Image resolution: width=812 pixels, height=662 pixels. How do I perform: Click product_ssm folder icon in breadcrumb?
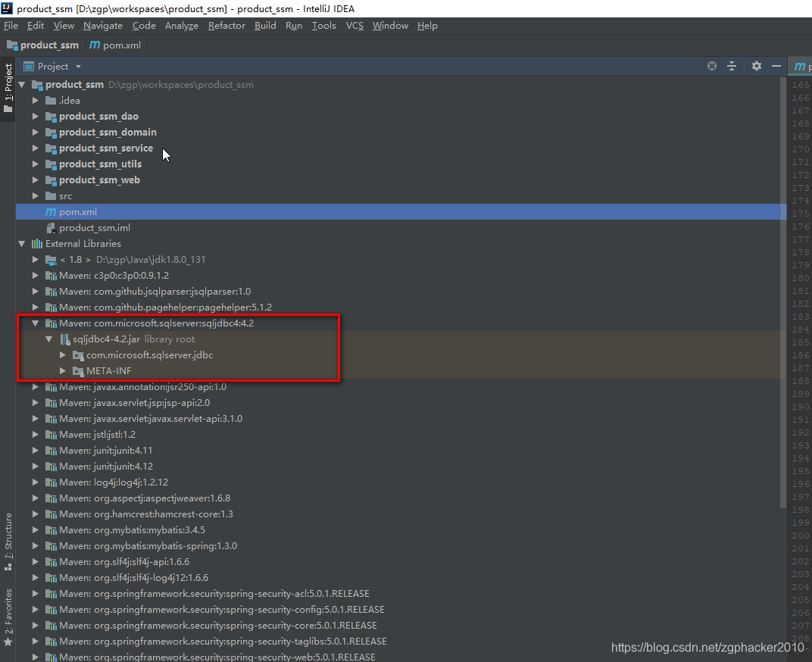(x=12, y=45)
